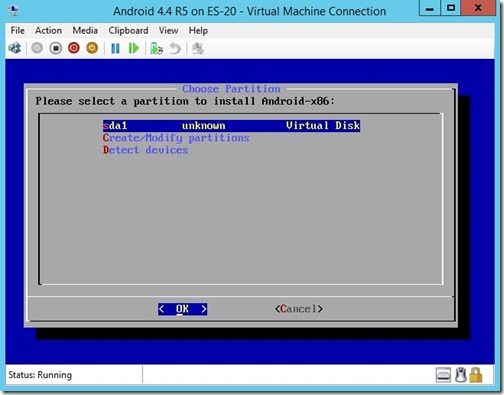Screen dimensions: 504x395
Task: Turn off the virtual machine
Action: [56, 48]
